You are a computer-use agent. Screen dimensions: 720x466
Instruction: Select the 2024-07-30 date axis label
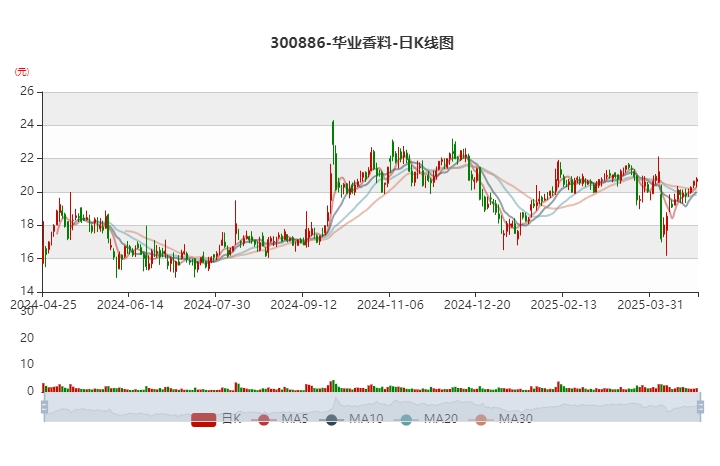click(x=217, y=305)
